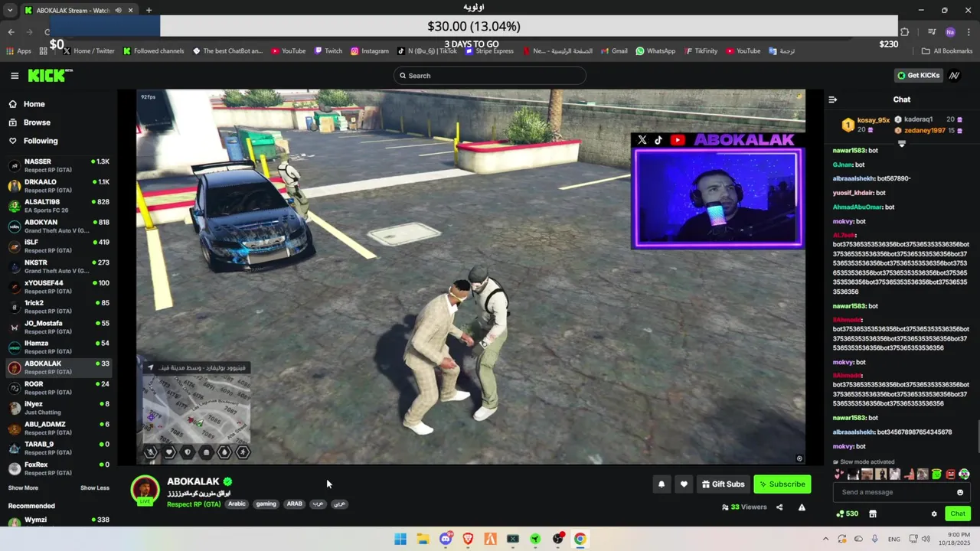Click the video player settings corner icon
Screen dimensions: 980x551
[799, 458]
